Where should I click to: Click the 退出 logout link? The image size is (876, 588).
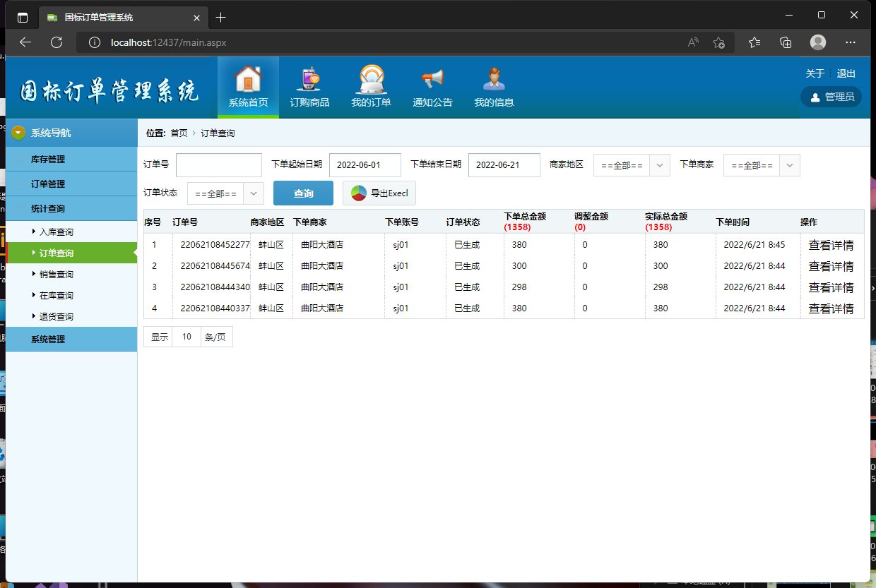846,73
